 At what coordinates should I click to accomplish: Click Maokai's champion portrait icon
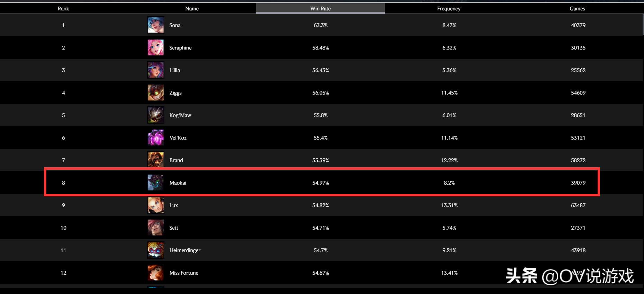tap(156, 183)
